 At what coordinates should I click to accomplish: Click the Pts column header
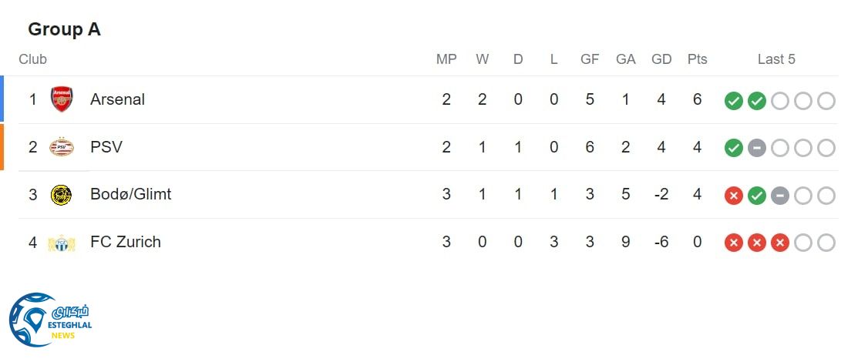(697, 59)
